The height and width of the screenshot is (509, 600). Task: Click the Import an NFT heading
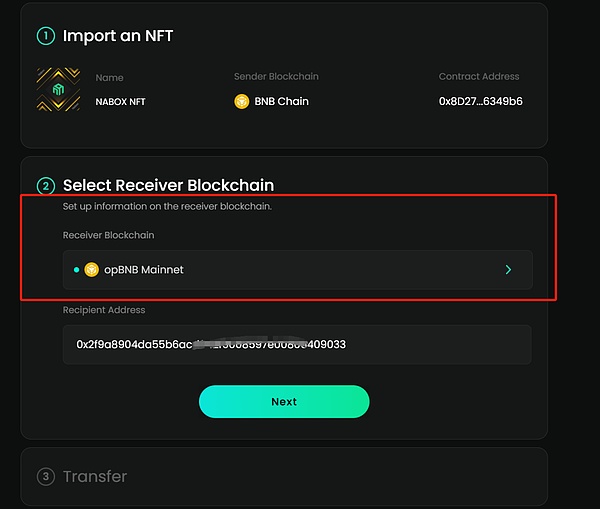click(x=118, y=36)
